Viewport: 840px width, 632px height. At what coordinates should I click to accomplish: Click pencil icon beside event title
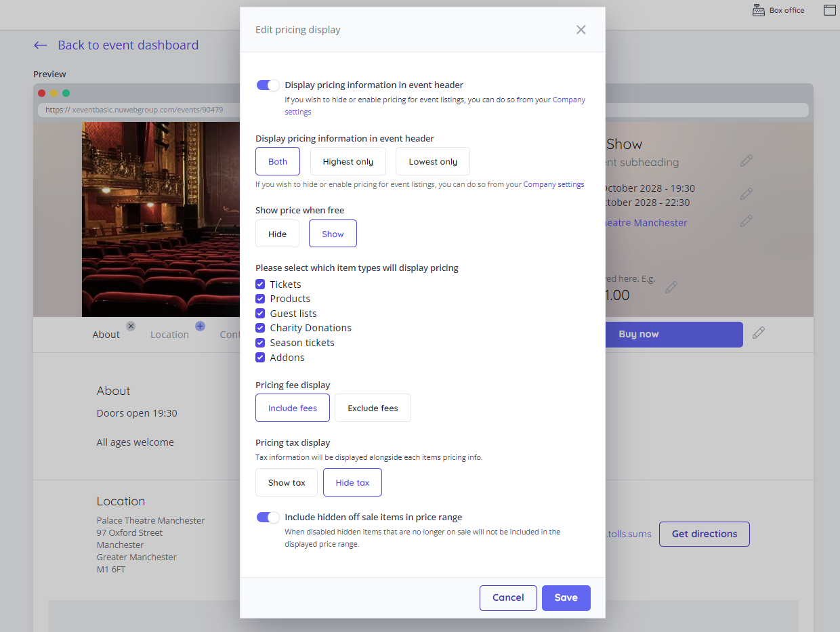tap(746, 161)
